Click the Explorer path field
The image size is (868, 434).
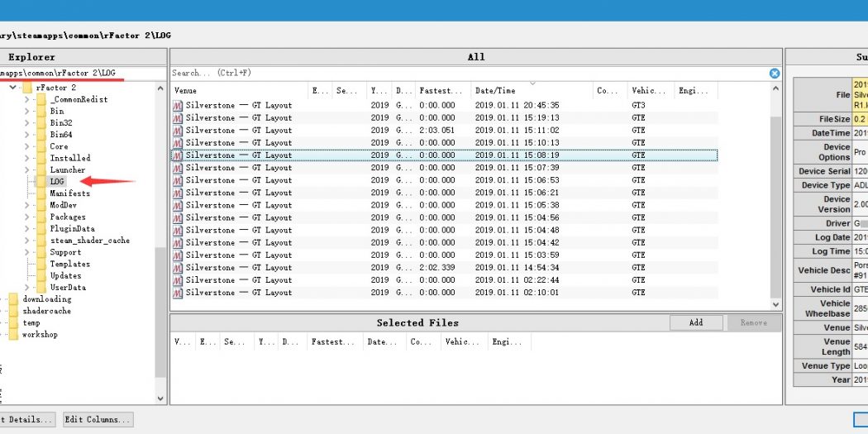(x=83, y=73)
